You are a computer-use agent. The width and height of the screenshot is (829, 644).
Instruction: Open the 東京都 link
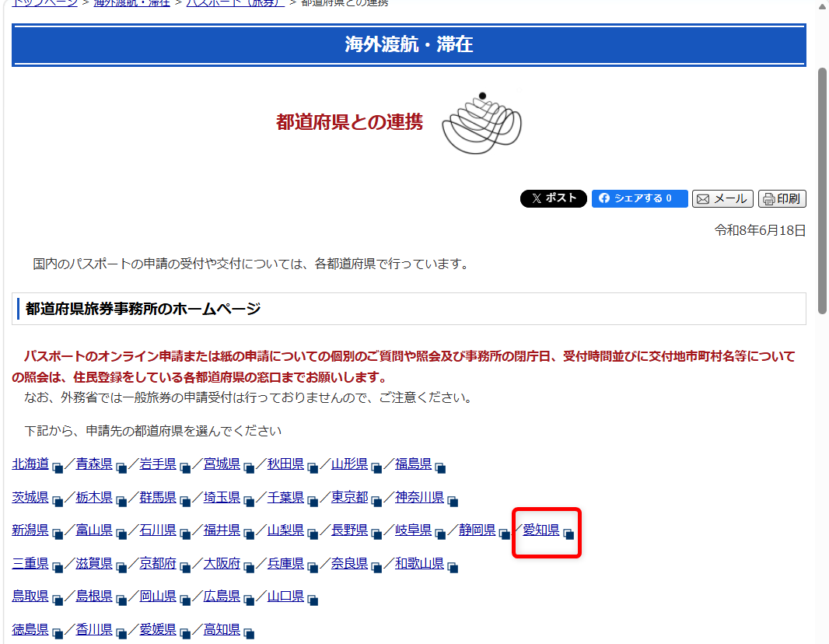coord(349,497)
